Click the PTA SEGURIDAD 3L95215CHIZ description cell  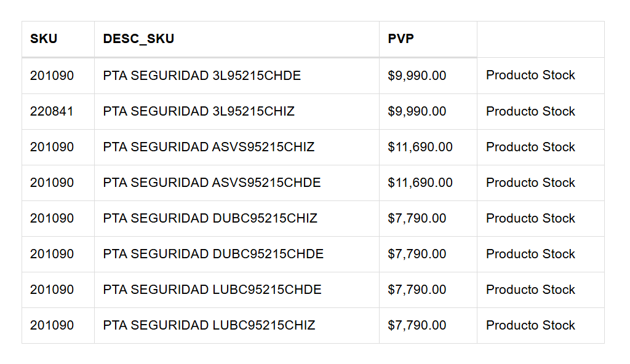click(x=199, y=111)
